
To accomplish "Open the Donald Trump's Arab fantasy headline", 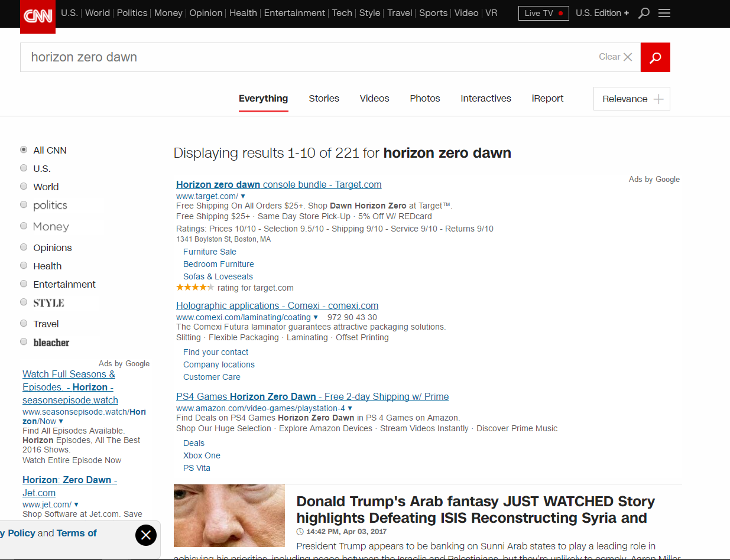I will click(x=476, y=510).
